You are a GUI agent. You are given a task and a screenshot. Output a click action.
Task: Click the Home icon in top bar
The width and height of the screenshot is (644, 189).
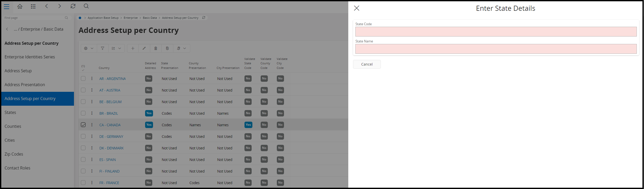pyautogui.click(x=20, y=6)
